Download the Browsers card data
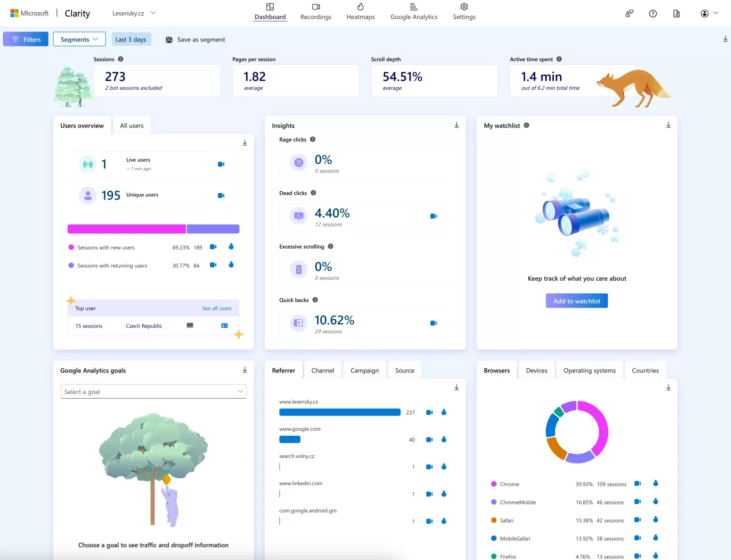Screen dimensions: 731x560 pos(668,387)
